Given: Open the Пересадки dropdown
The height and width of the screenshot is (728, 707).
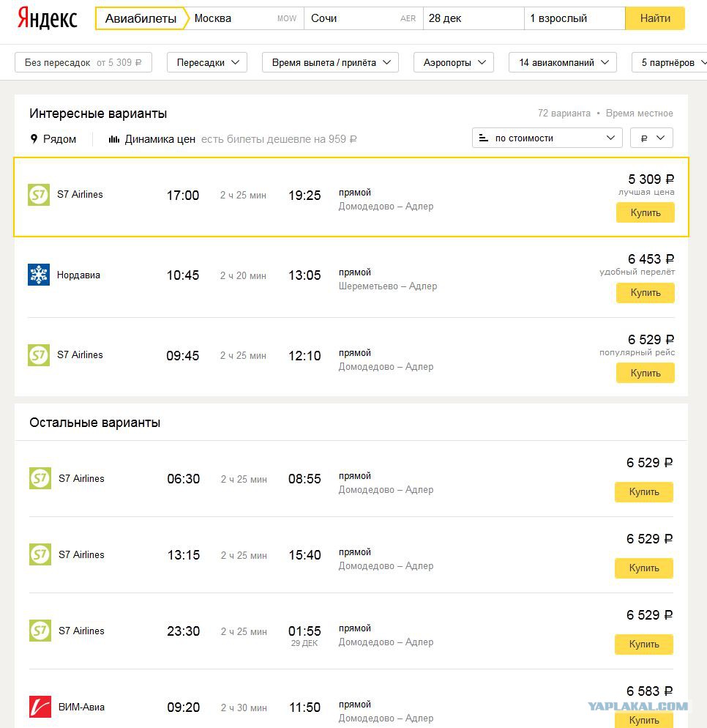Looking at the screenshot, I should point(207,62).
